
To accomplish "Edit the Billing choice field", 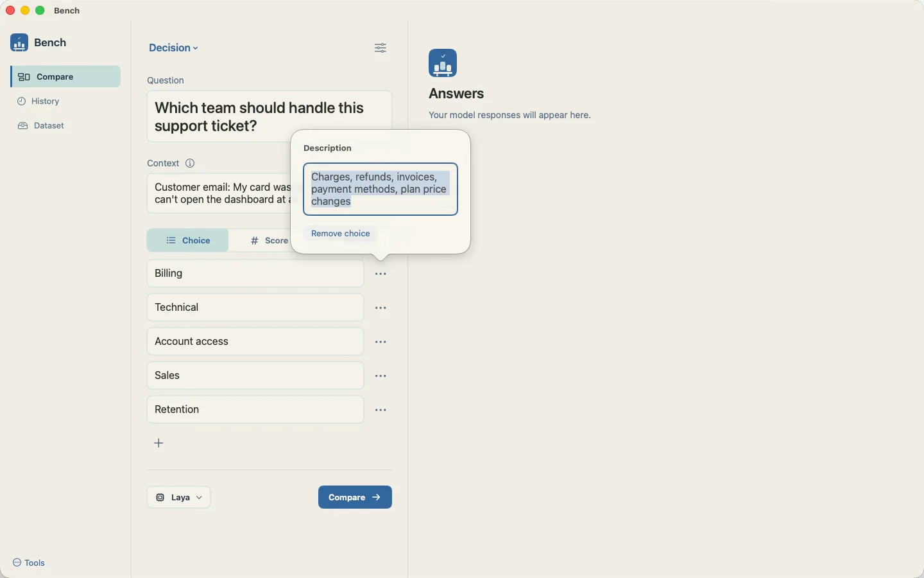I will (255, 274).
